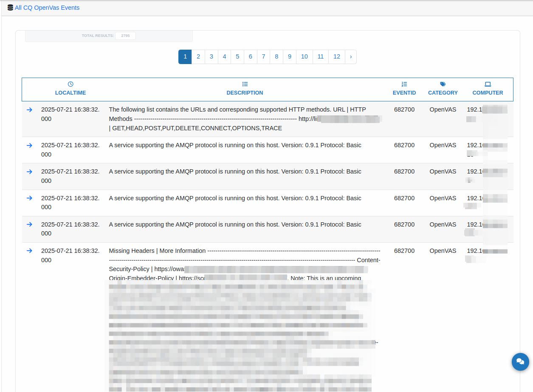Image resolution: width=533 pixels, height=392 pixels.
Task: Expand the HTTP methods event row arrow
Action: click(x=29, y=109)
